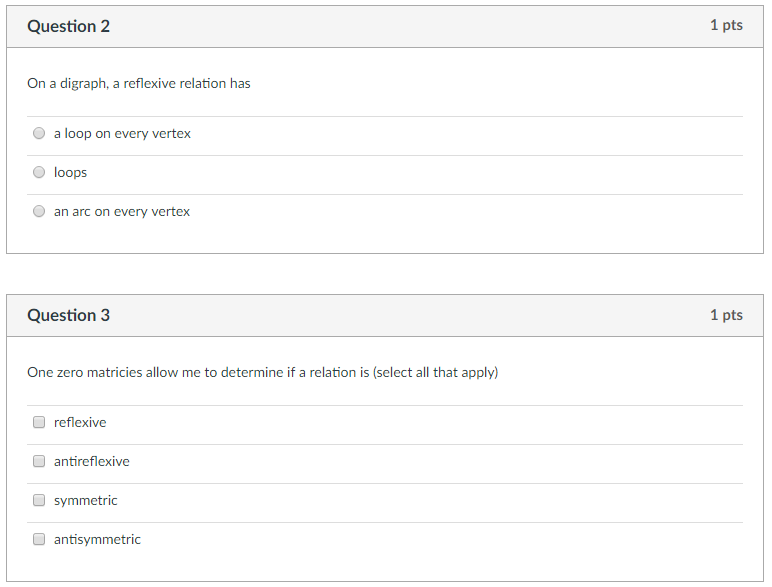
Task: Click the "antisymmetric" option label
Action: coord(97,539)
